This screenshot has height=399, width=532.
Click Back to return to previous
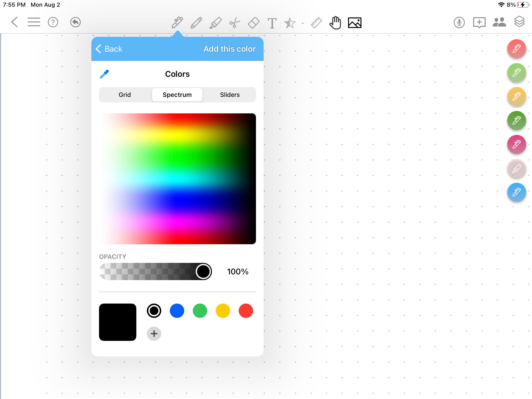tap(109, 49)
